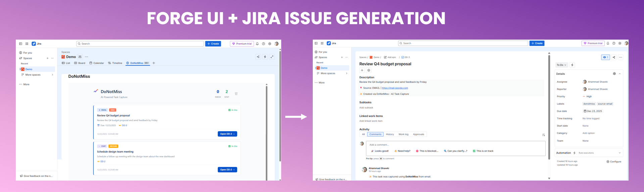Expand More in left window sidebar
This screenshot has height=192, width=644.
coord(24,84)
